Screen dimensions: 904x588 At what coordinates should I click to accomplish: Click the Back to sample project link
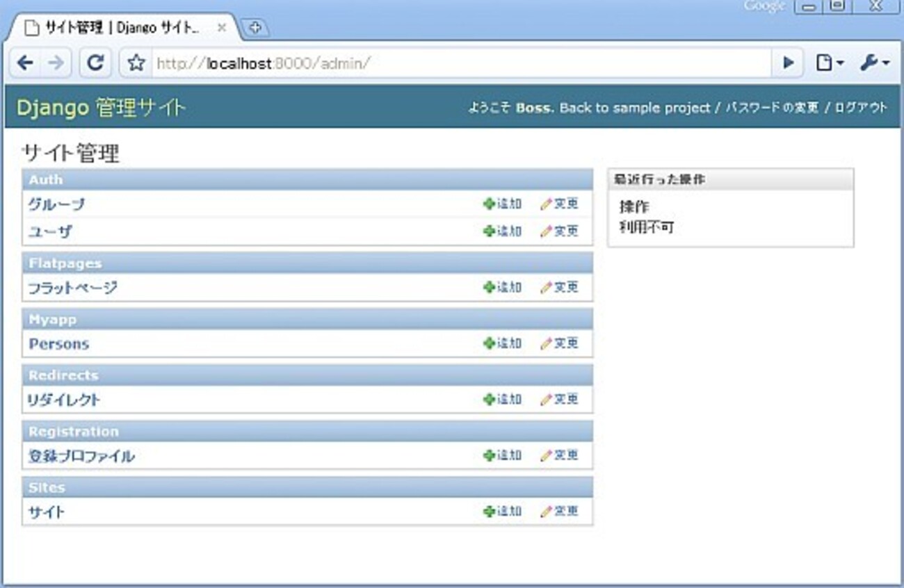pyautogui.click(x=635, y=108)
